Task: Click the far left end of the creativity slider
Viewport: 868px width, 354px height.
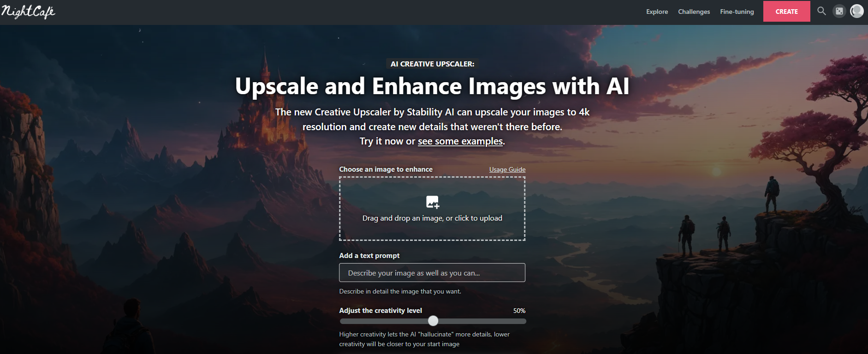Action: point(342,321)
